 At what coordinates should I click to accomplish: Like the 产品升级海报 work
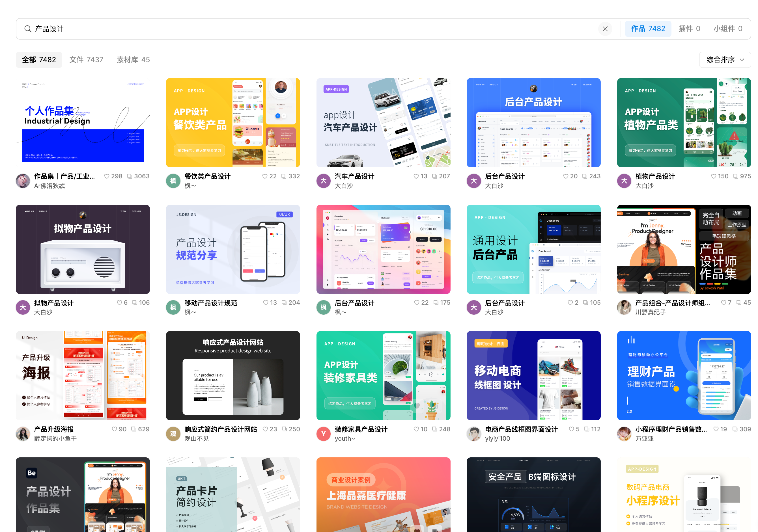click(114, 429)
